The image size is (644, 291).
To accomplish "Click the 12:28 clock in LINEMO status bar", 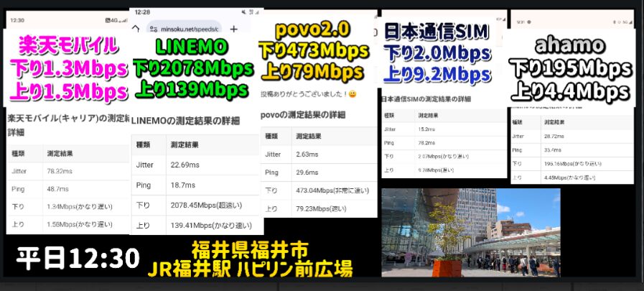I will (x=142, y=12).
